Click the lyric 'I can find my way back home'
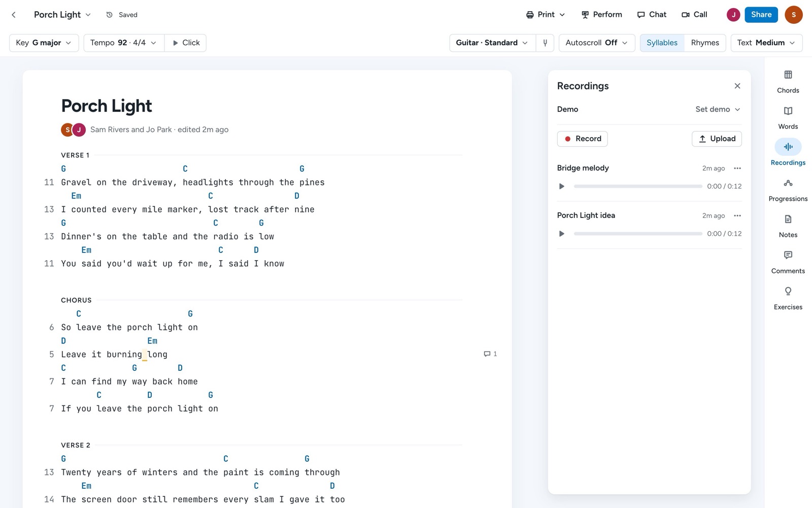 point(129,382)
